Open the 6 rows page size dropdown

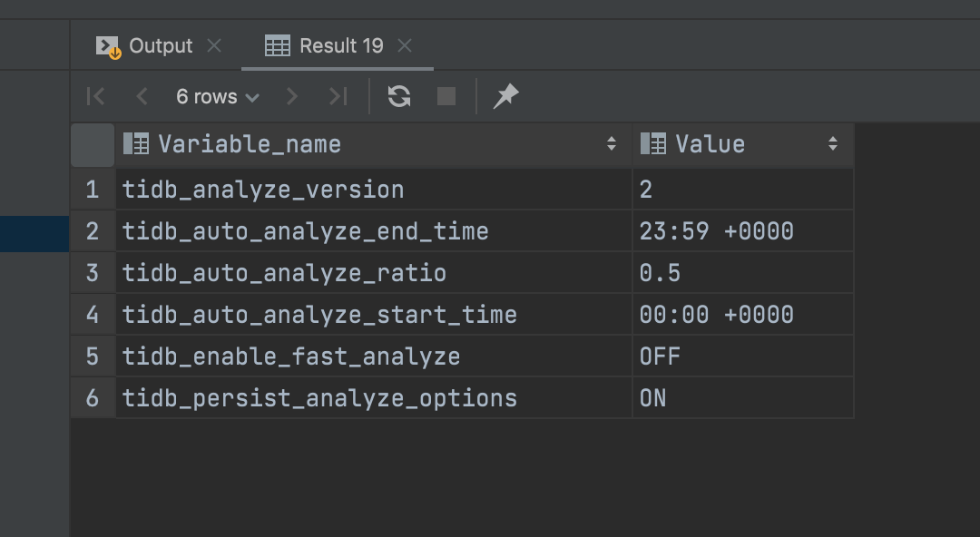point(217,96)
